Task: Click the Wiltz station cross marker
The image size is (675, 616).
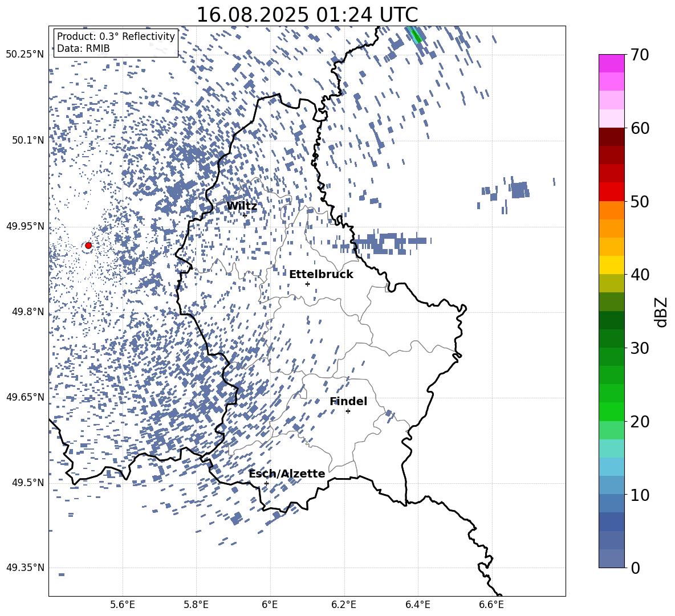Action: [245, 215]
